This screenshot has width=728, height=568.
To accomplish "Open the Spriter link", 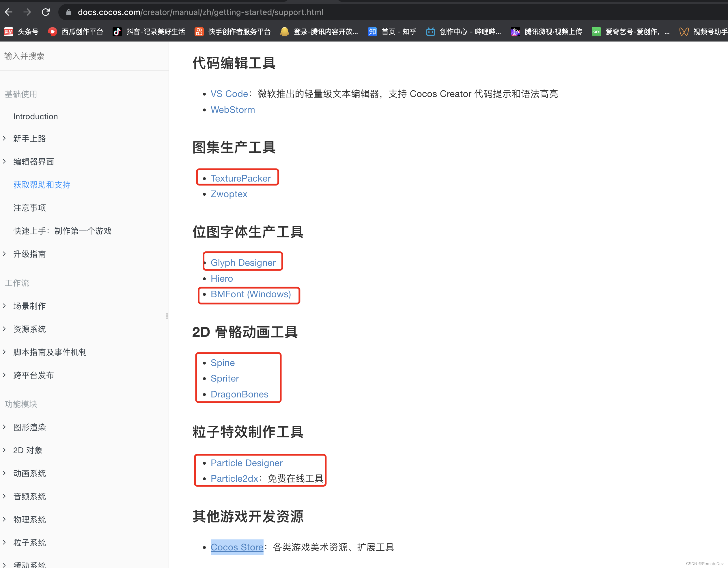I will point(225,378).
